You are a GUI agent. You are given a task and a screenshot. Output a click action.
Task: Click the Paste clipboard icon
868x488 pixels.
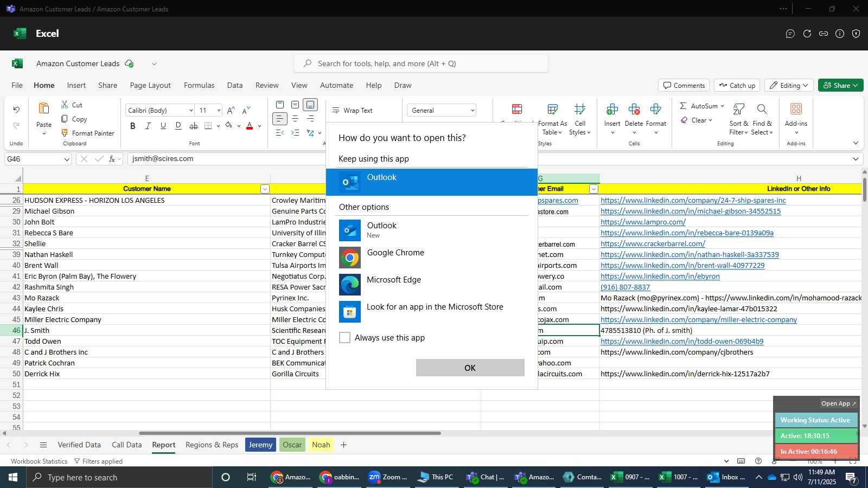coord(44,108)
